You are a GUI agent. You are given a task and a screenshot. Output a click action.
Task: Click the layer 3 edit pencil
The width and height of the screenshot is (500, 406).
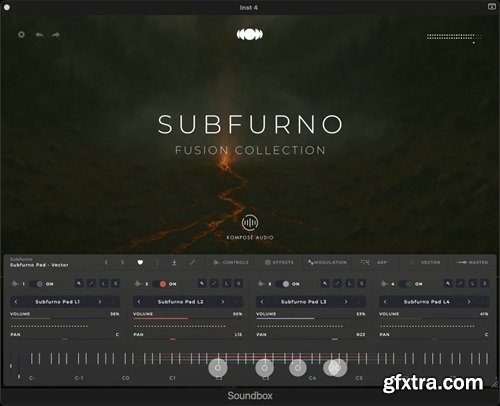(x=337, y=284)
